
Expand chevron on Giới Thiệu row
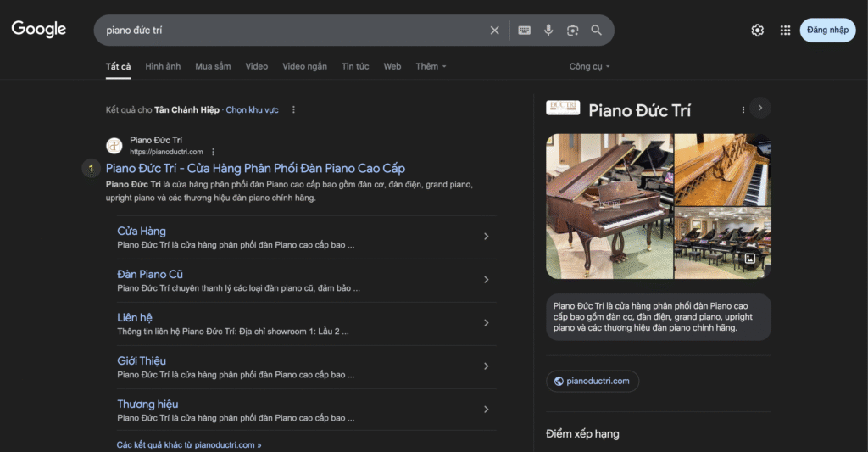486,366
